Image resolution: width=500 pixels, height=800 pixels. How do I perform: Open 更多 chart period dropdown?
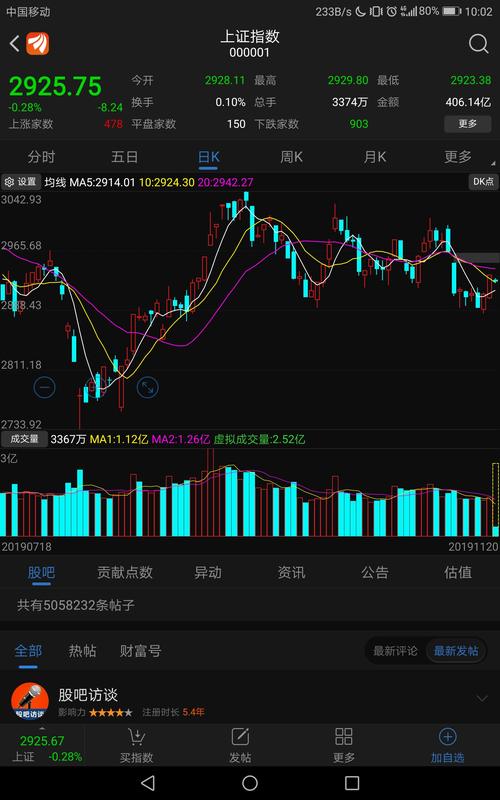tap(458, 157)
